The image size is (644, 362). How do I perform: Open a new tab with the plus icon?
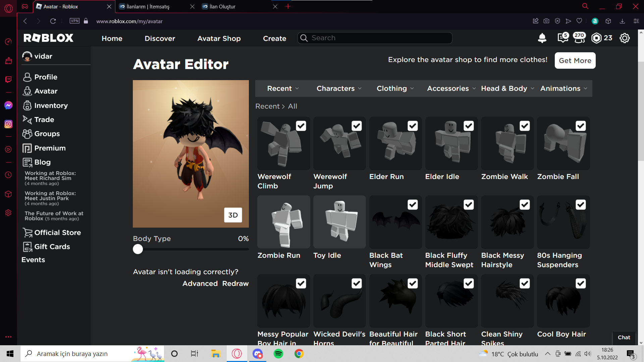point(288,6)
